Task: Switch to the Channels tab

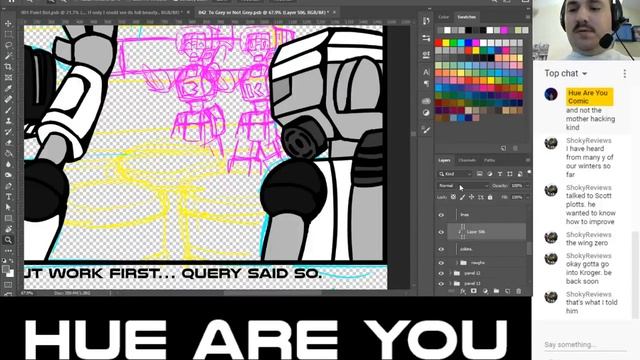Action: (x=467, y=160)
